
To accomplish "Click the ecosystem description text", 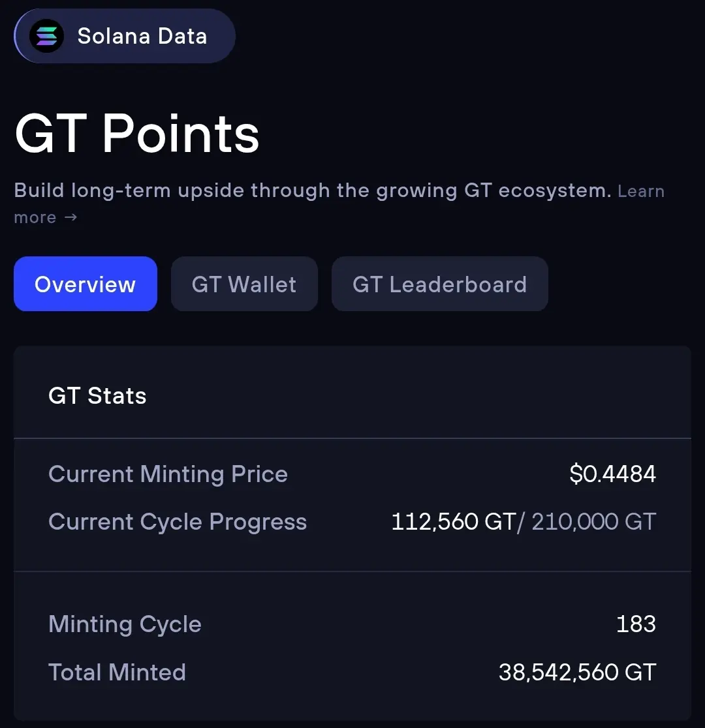I will coord(312,191).
